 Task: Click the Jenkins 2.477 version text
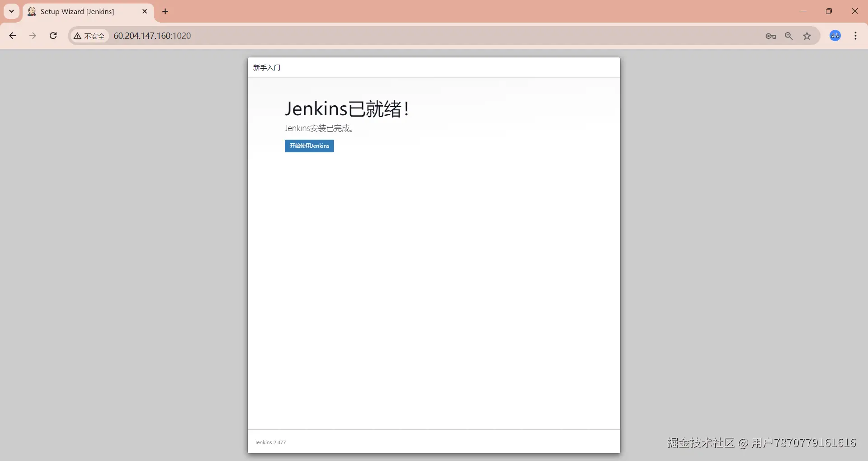(270, 442)
